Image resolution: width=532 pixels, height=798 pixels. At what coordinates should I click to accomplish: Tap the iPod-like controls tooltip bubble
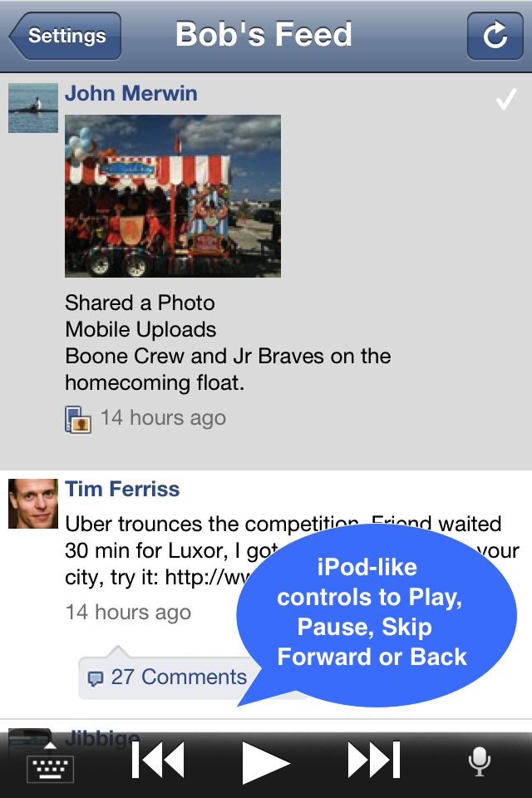click(x=377, y=616)
